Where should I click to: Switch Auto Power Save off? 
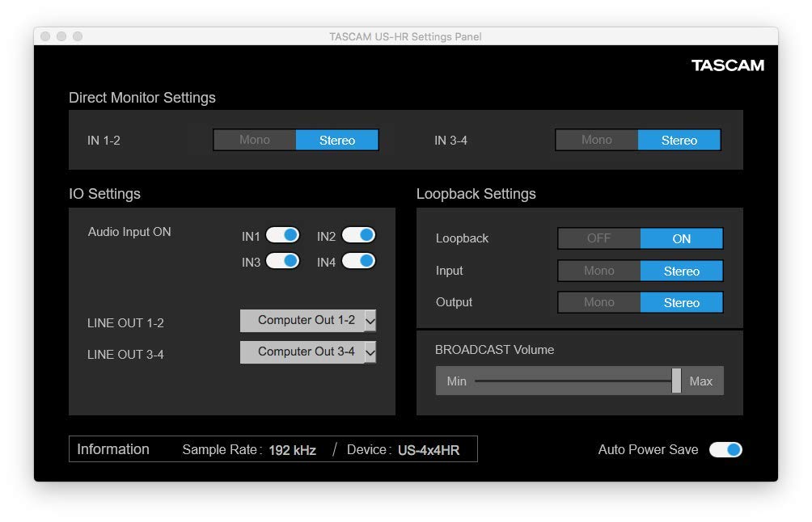pyautogui.click(x=726, y=449)
